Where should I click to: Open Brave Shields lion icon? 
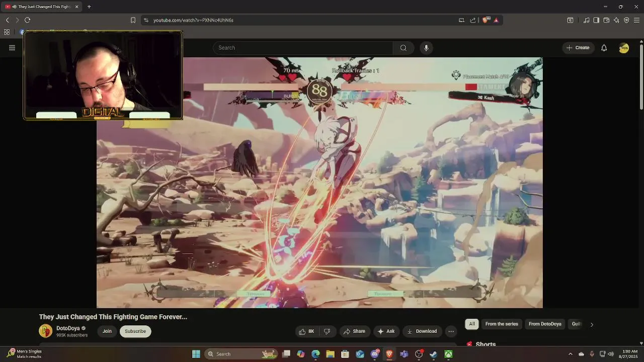pyautogui.click(x=486, y=20)
